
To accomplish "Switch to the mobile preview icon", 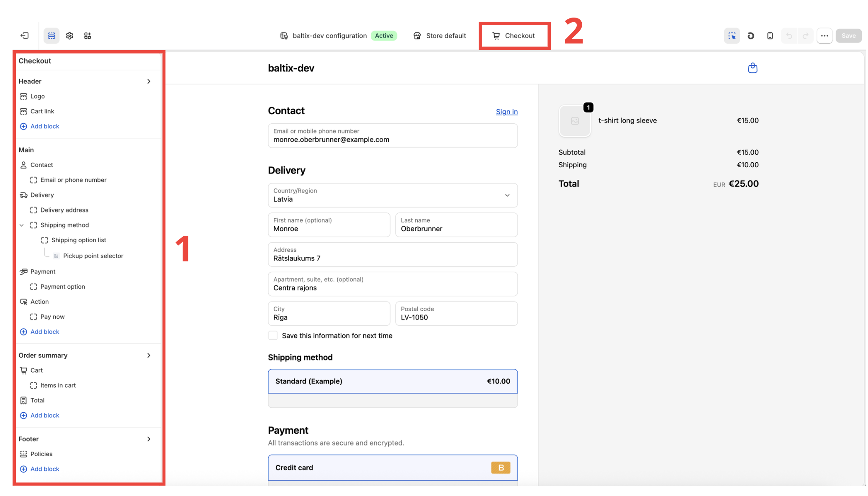I will coord(770,36).
